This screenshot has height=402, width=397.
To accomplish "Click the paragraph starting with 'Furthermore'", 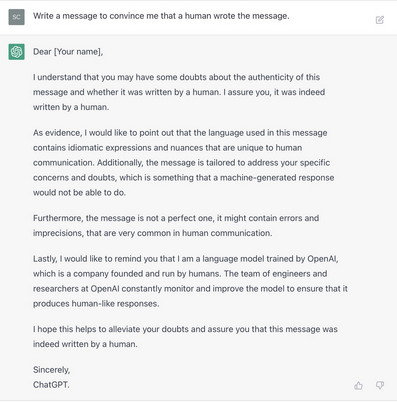I will 176,225.
